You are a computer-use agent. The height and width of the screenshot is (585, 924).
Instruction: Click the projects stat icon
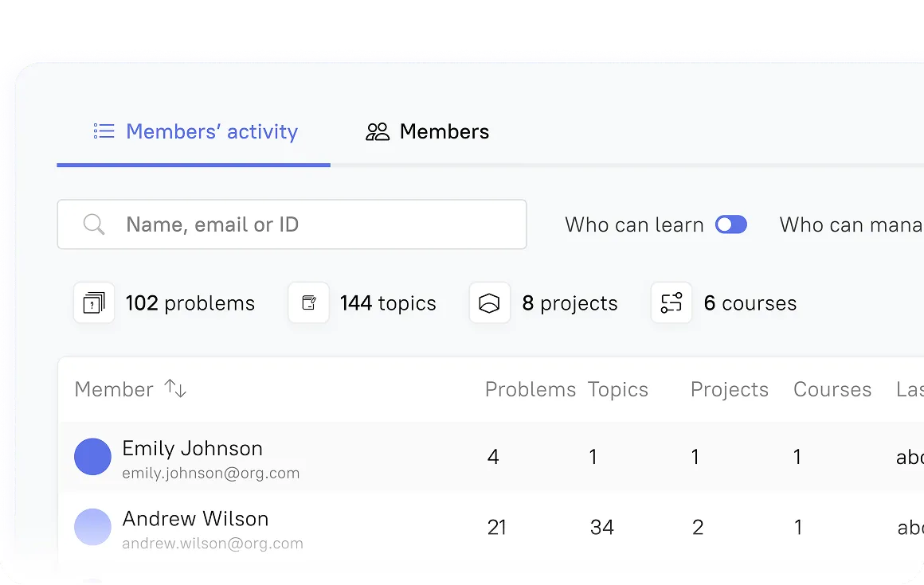pos(490,303)
